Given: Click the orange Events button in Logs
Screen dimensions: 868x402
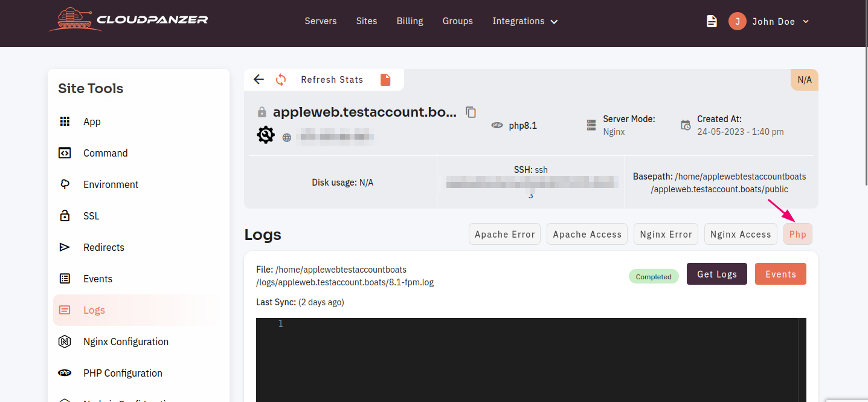Looking at the screenshot, I should (x=780, y=274).
